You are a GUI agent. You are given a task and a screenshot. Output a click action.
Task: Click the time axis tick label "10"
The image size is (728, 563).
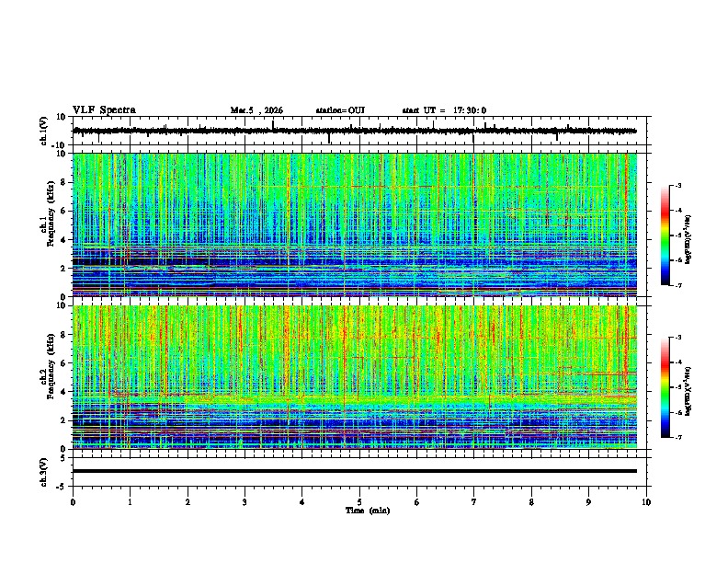click(646, 502)
